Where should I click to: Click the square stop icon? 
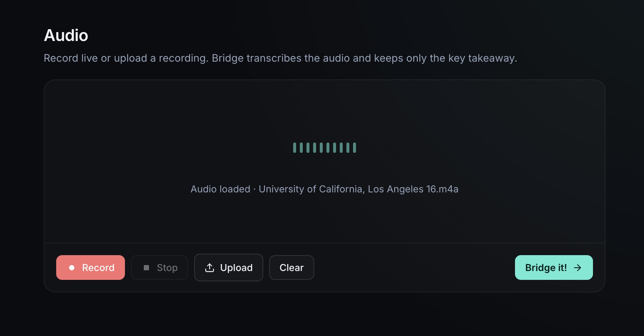point(146,268)
